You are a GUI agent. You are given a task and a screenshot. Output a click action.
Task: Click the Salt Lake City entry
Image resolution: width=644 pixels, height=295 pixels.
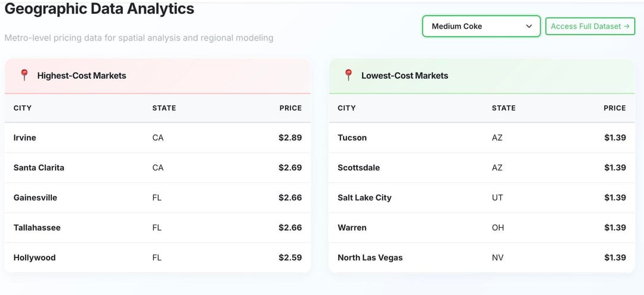(x=364, y=198)
